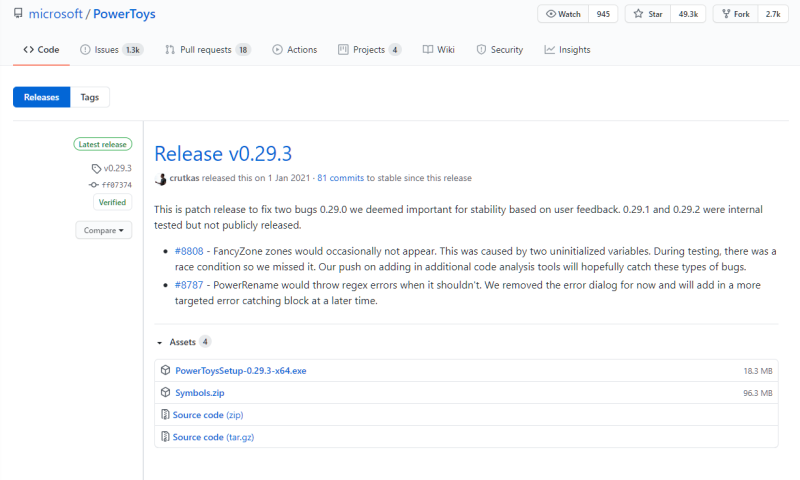Open the Wiki tab
Screen dimensions: 800x480
click(x=438, y=49)
